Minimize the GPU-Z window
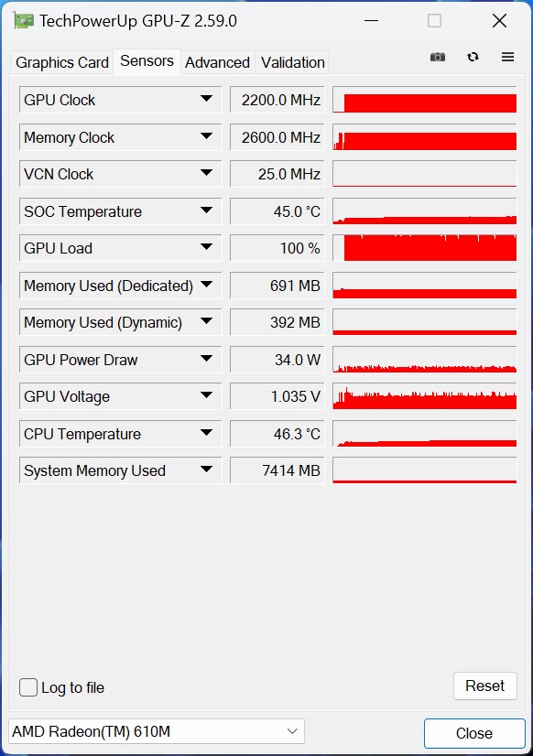This screenshot has height=756, width=533. (x=371, y=21)
